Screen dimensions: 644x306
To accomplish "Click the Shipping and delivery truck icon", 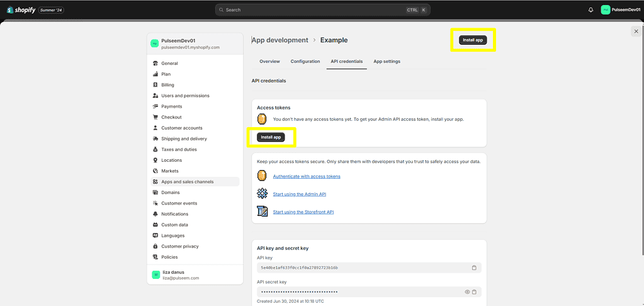I will click(155, 139).
